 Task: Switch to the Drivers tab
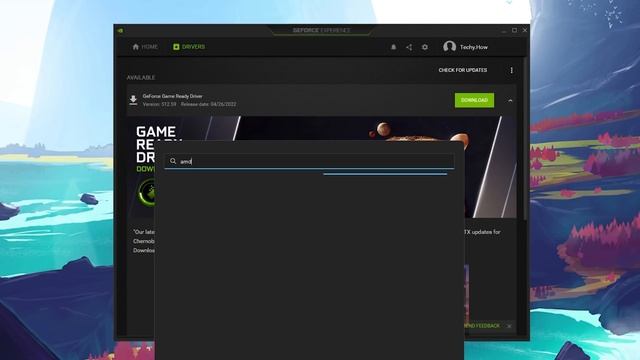pos(189,47)
